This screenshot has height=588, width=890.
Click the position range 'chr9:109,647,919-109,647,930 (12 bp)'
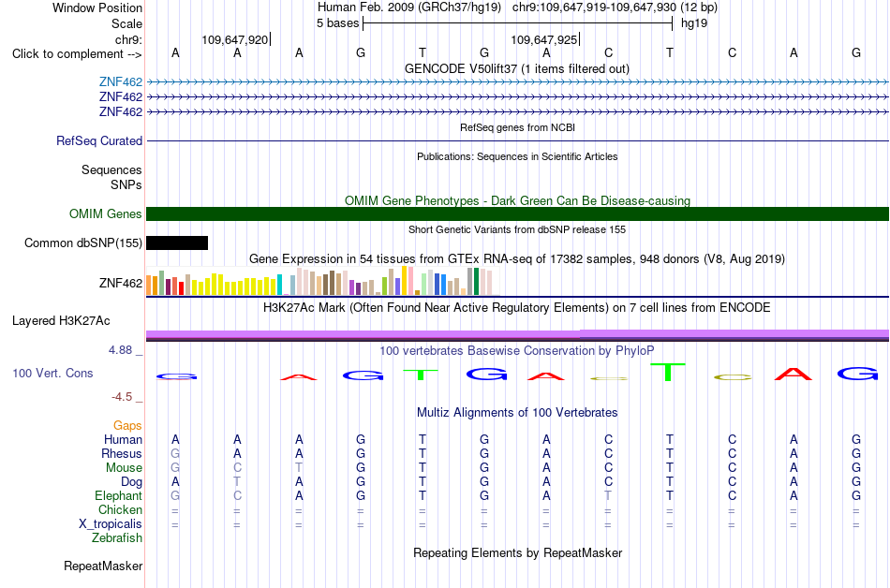click(x=615, y=7)
